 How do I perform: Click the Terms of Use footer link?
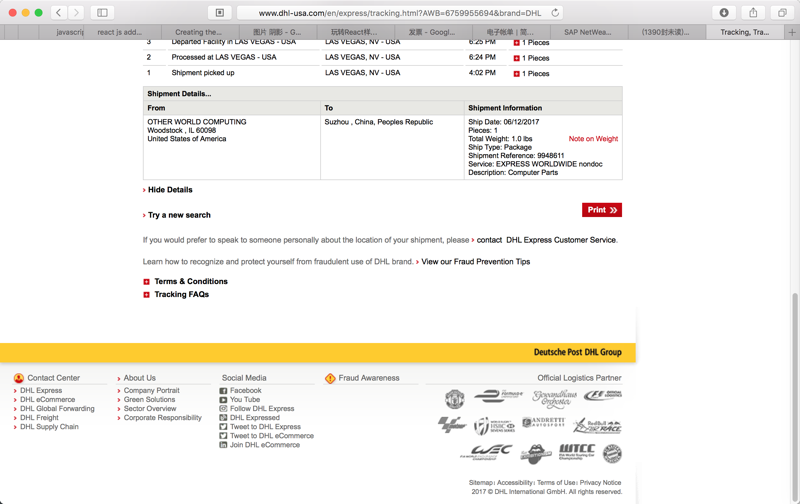click(x=556, y=483)
